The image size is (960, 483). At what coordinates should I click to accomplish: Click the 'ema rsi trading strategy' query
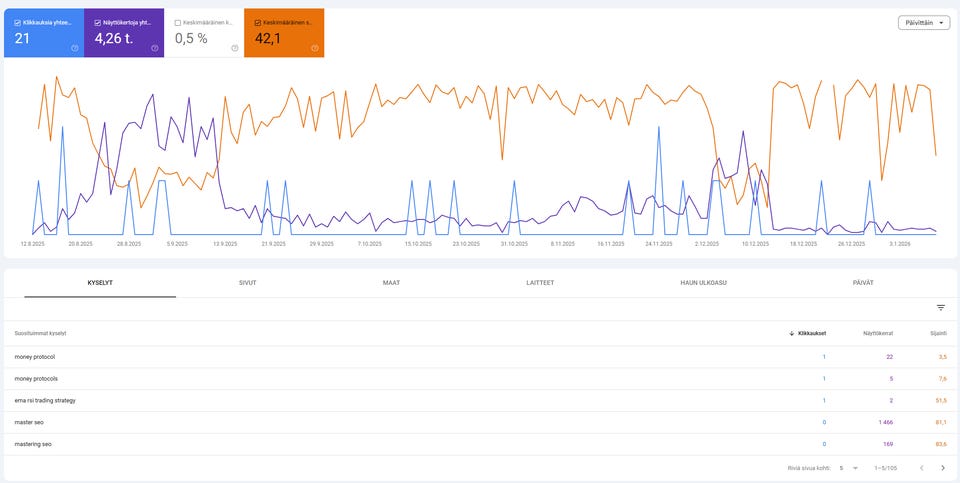pyautogui.click(x=45, y=400)
